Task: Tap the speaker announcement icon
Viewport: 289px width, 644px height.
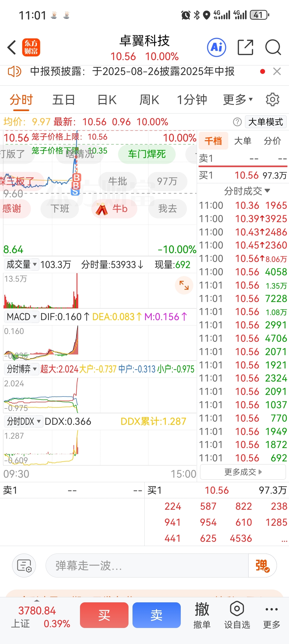Action: pyautogui.click(x=14, y=72)
